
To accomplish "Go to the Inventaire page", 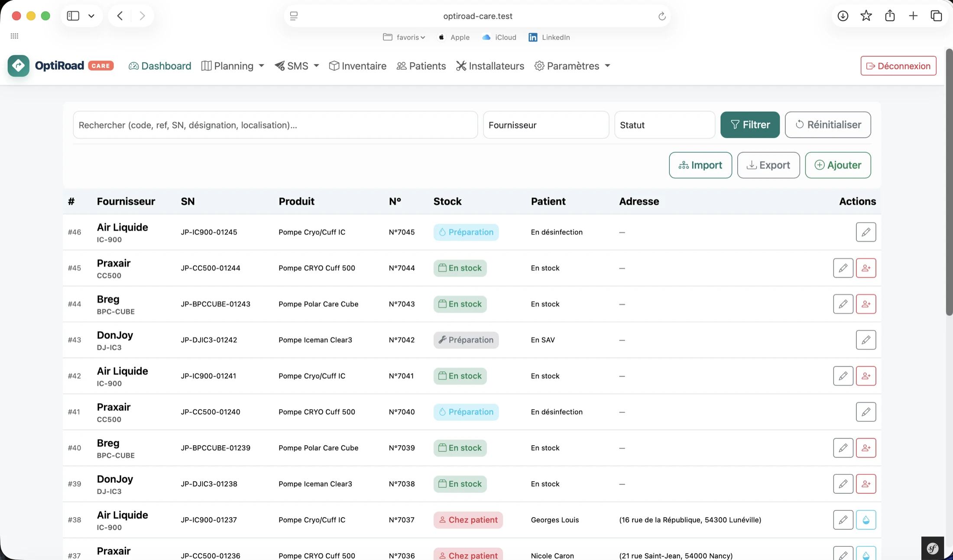I will [x=357, y=66].
